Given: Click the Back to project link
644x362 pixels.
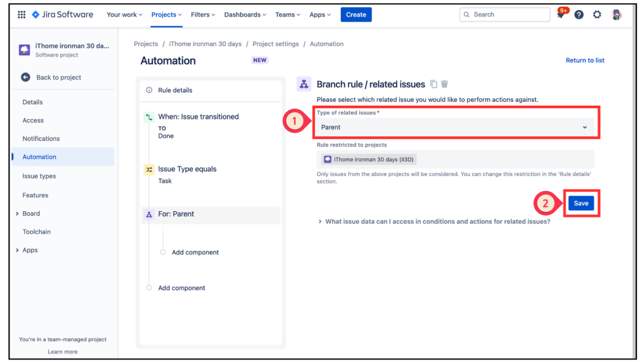Looking at the screenshot, I should tap(58, 77).
